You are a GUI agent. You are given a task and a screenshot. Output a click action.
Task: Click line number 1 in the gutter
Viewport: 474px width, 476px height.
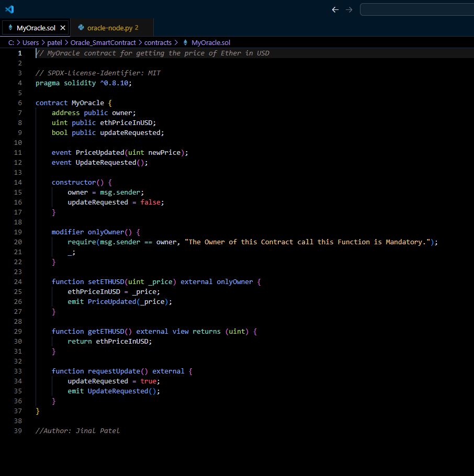click(x=20, y=53)
